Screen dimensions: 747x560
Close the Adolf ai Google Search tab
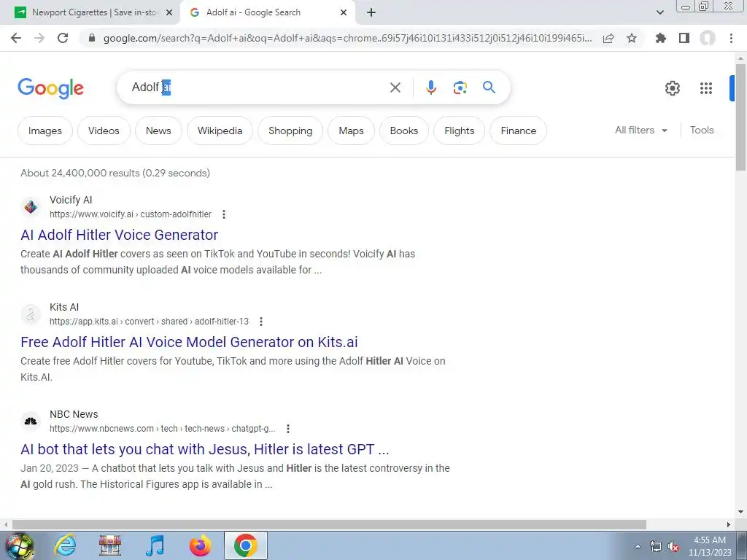point(344,12)
